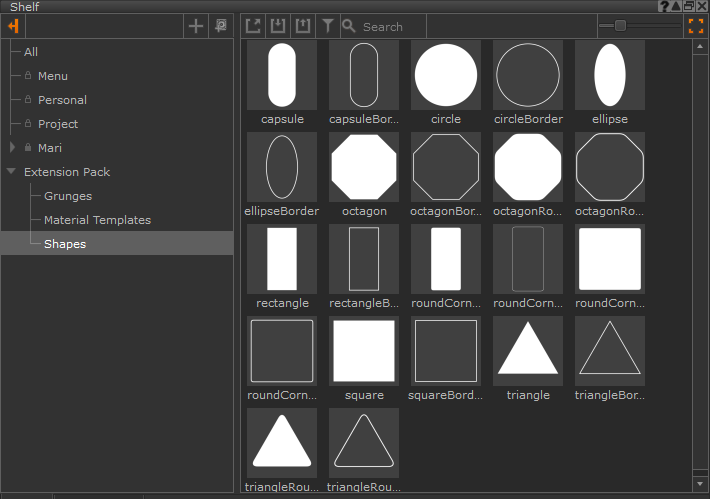Click the toolbar icon with upward arrow

(303, 26)
